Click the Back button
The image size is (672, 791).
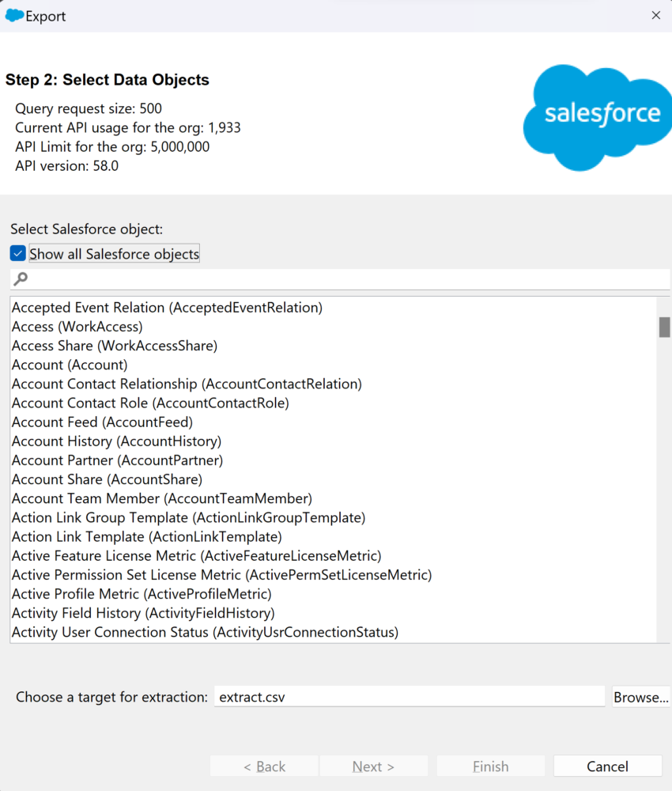point(264,766)
